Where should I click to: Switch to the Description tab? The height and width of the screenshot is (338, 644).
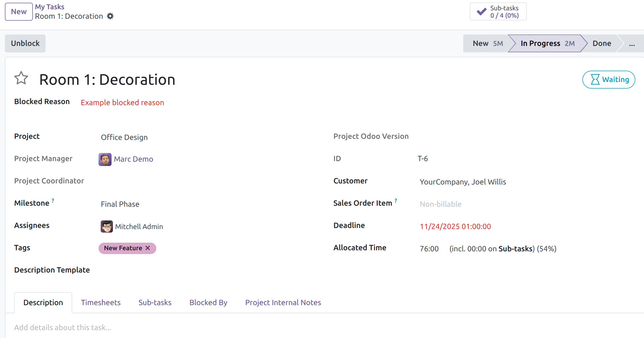pyautogui.click(x=43, y=303)
